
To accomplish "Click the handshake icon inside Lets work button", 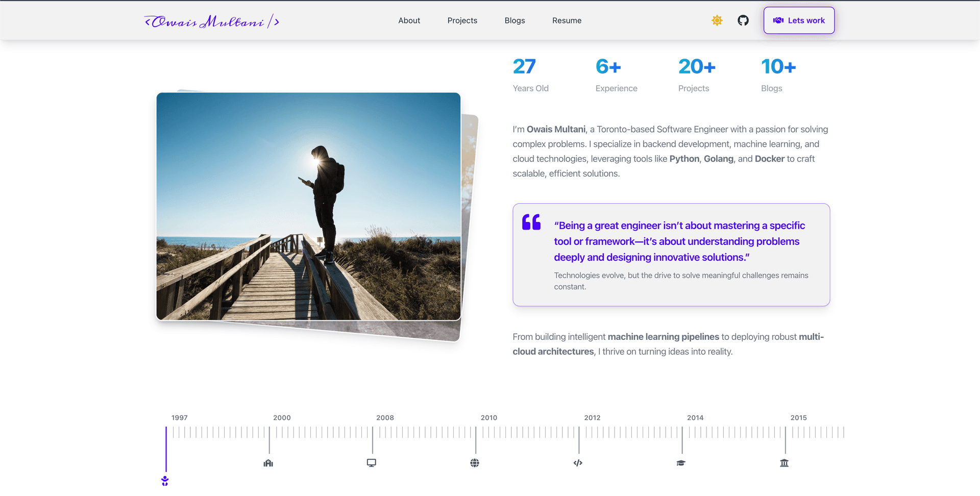I will click(x=778, y=20).
